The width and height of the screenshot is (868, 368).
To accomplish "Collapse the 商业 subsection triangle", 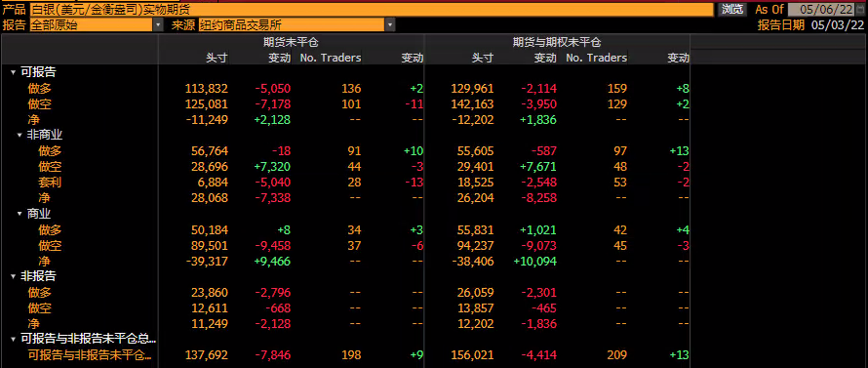I will [x=20, y=214].
